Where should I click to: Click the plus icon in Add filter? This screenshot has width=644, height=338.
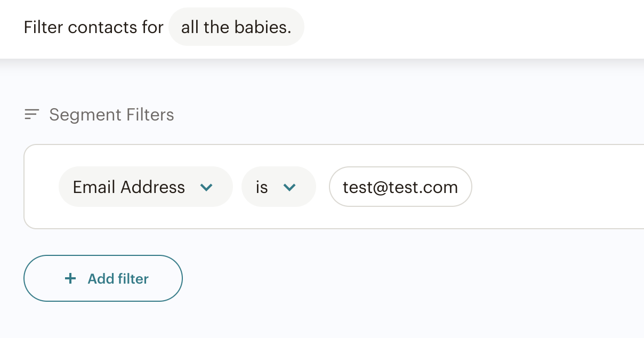point(70,278)
